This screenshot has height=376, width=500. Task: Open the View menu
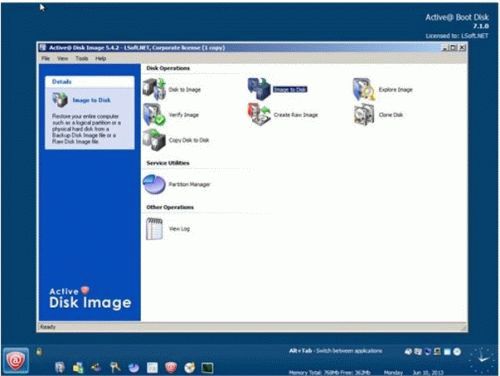point(62,58)
